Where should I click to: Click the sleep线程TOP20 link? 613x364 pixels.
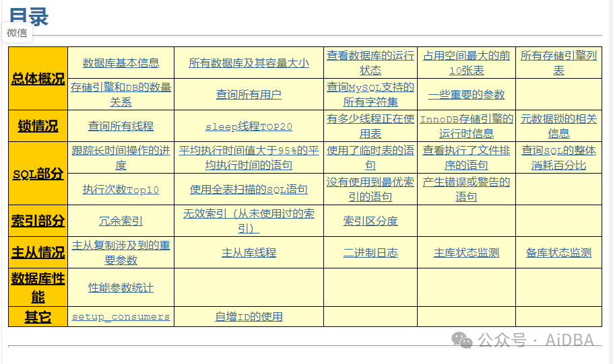pos(249,126)
